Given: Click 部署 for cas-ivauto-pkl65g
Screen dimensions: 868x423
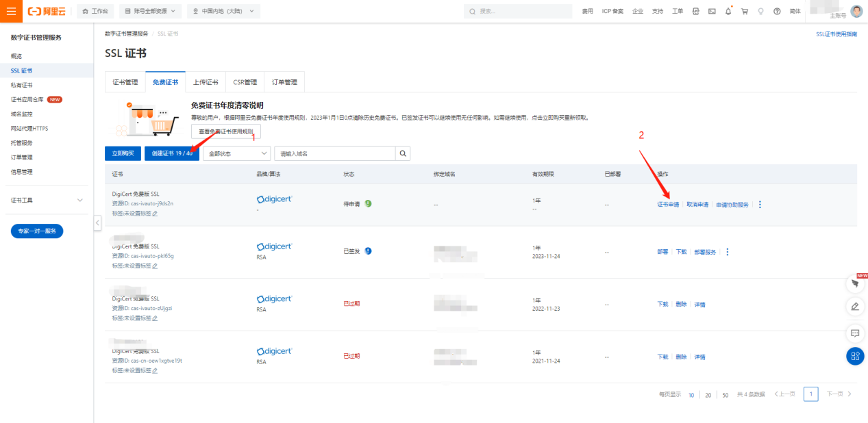Looking at the screenshot, I should tap(662, 252).
